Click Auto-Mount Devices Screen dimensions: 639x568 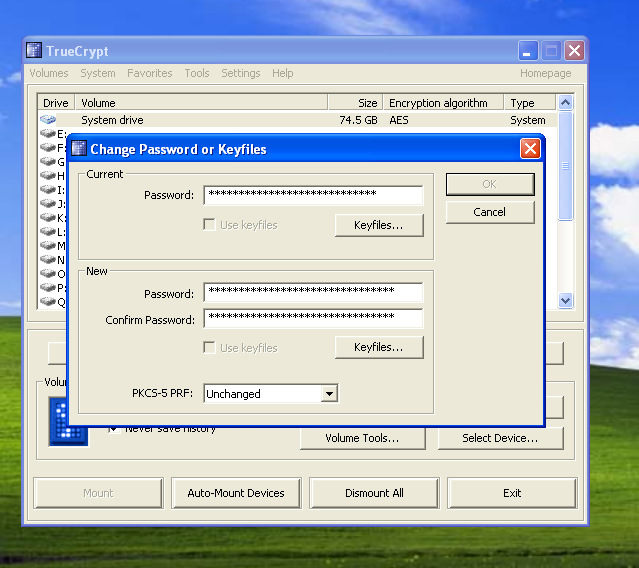point(236,493)
